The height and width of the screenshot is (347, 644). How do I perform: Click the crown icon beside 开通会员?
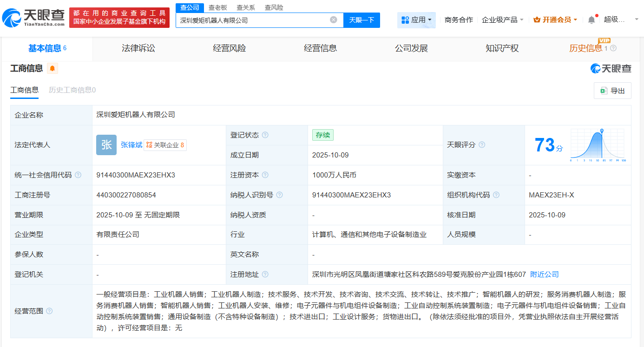point(538,20)
